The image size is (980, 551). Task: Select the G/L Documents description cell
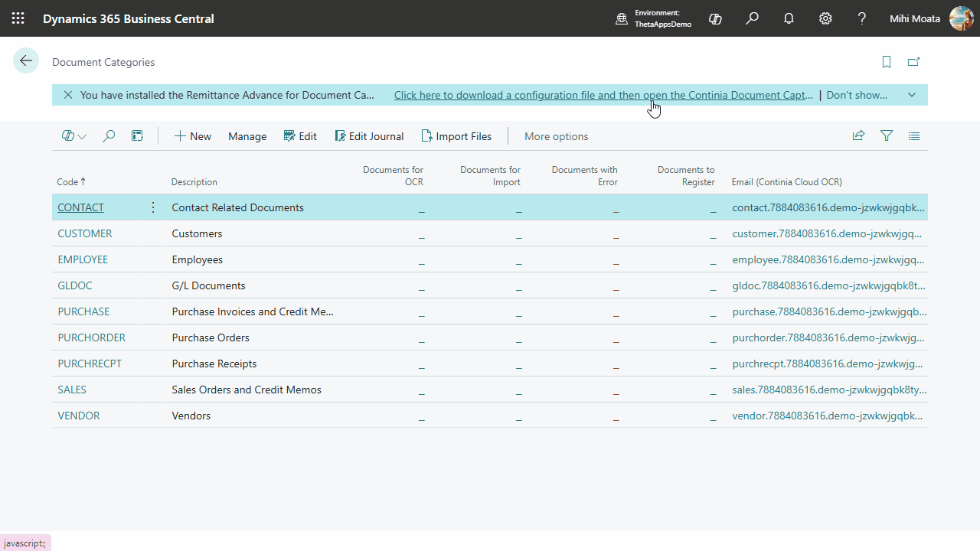point(208,285)
